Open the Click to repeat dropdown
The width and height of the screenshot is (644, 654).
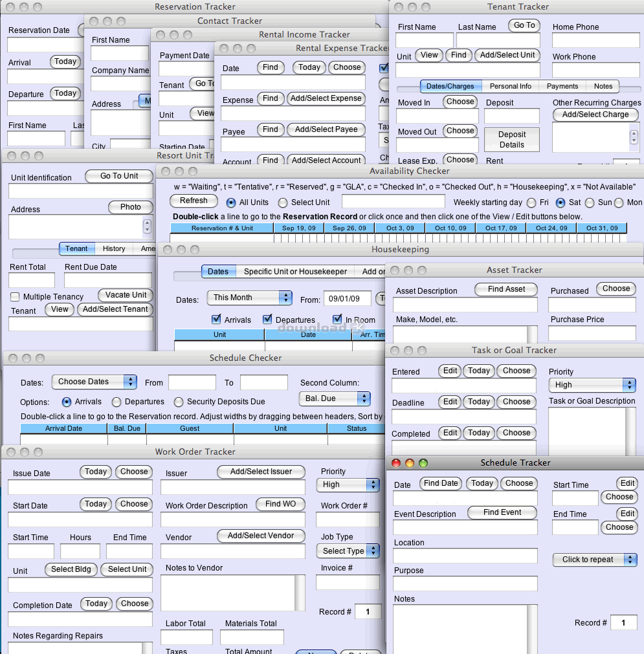click(x=594, y=560)
